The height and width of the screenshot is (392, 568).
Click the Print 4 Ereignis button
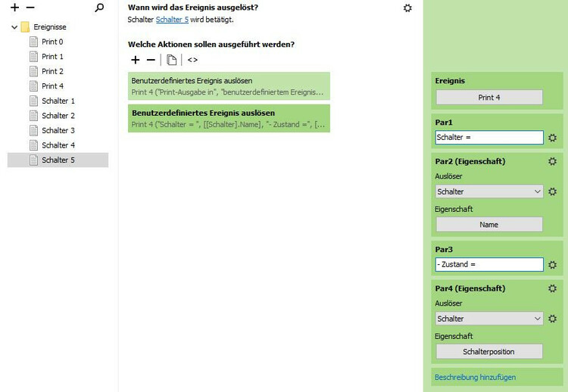(489, 98)
